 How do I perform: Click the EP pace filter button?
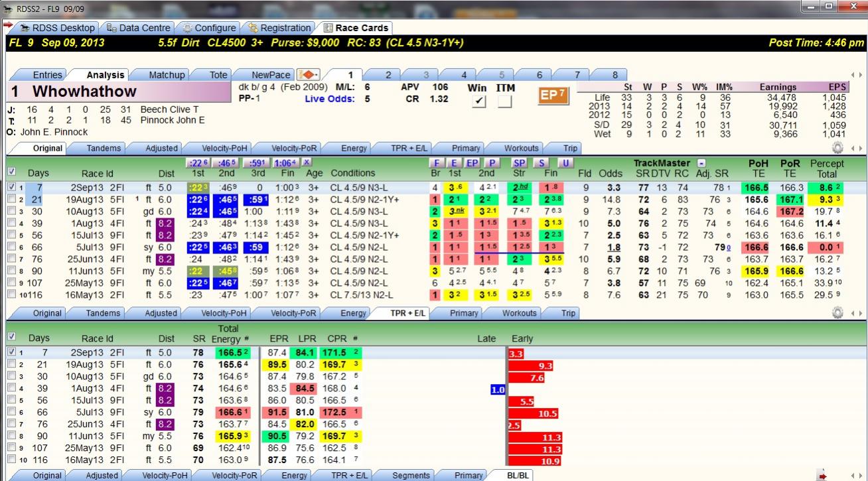point(472,163)
